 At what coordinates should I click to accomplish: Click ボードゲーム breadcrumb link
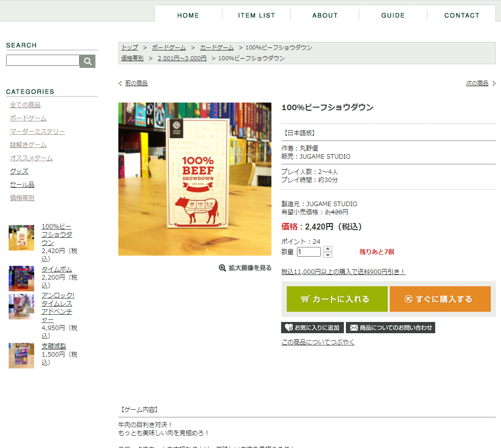pyautogui.click(x=169, y=47)
